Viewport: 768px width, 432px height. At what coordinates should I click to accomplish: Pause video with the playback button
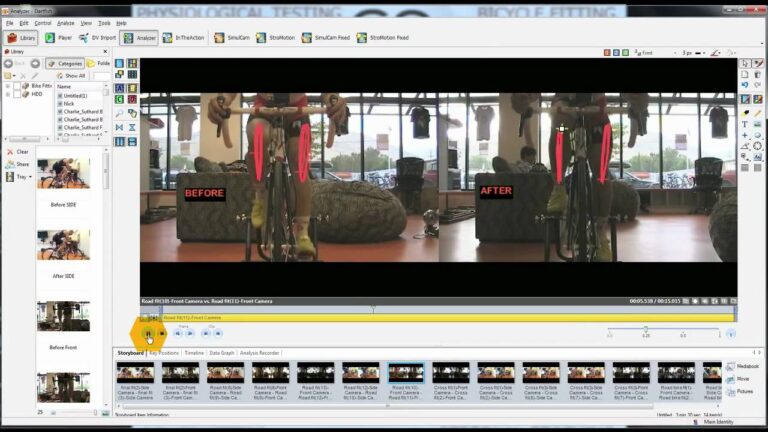pyautogui.click(x=148, y=333)
